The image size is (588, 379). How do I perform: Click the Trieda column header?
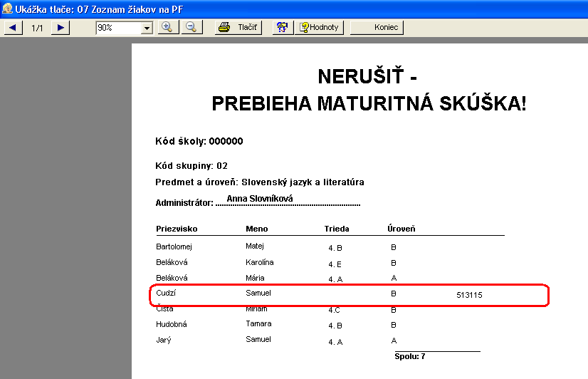click(337, 229)
